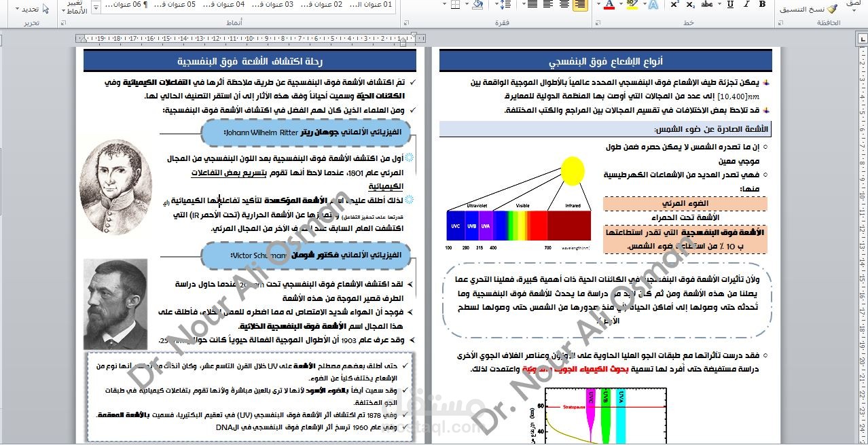
Task: Justify the paragraph text
Action: pos(532,4)
